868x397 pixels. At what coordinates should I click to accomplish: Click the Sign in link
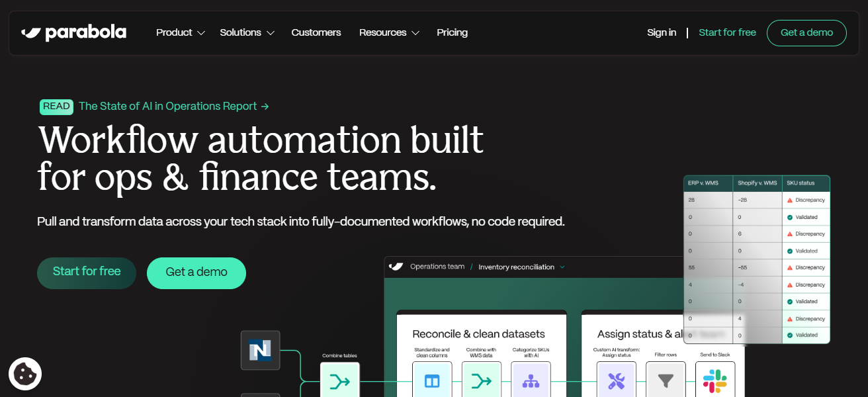[662, 32]
